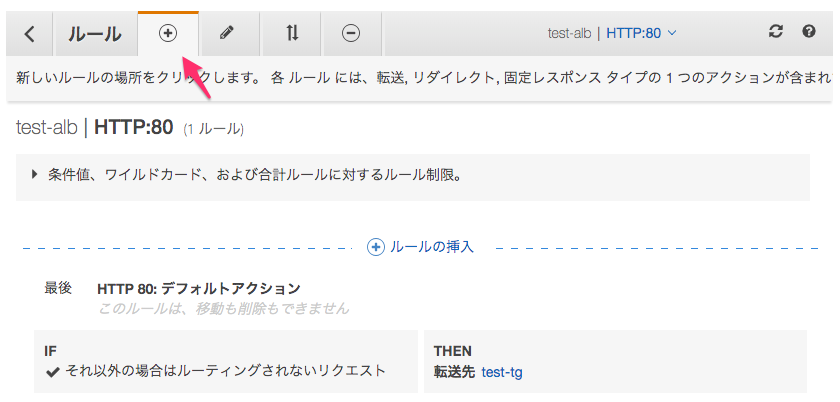
Task: Refresh the rules view
Action: (x=775, y=32)
